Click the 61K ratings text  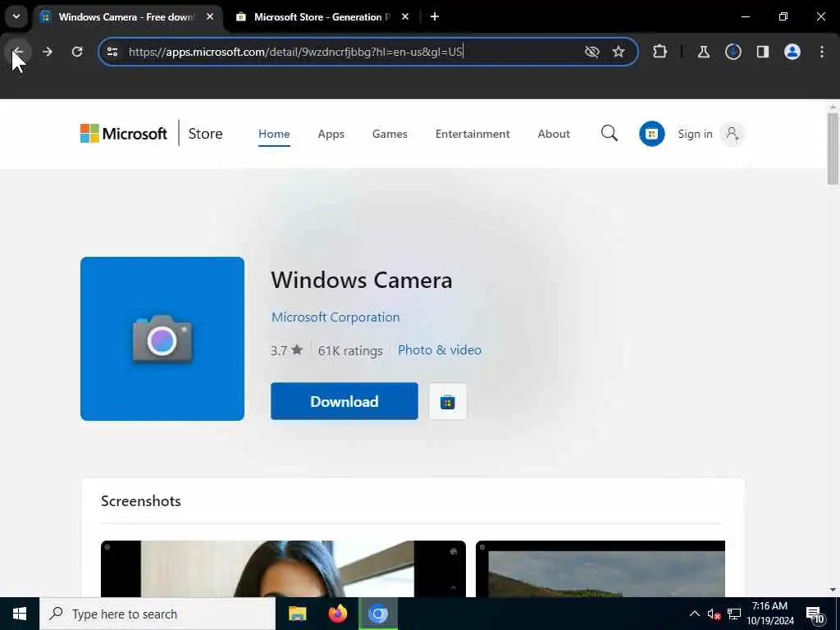[350, 351]
